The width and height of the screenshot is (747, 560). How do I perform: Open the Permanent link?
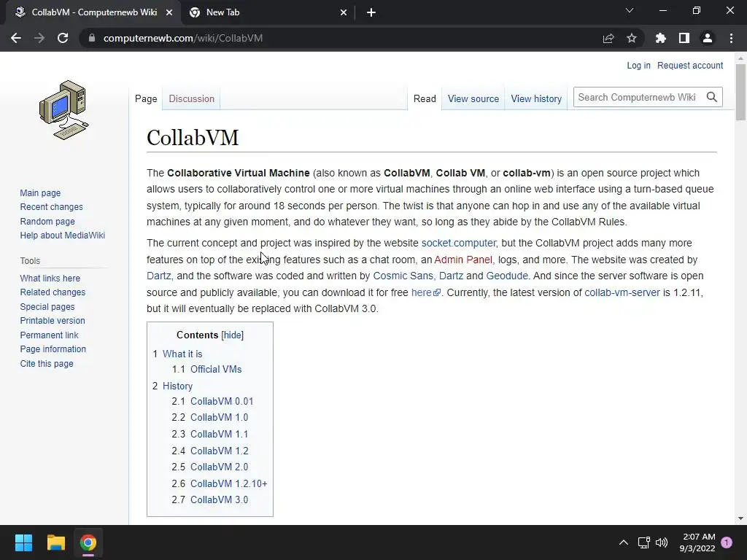(x=49, y=335)
